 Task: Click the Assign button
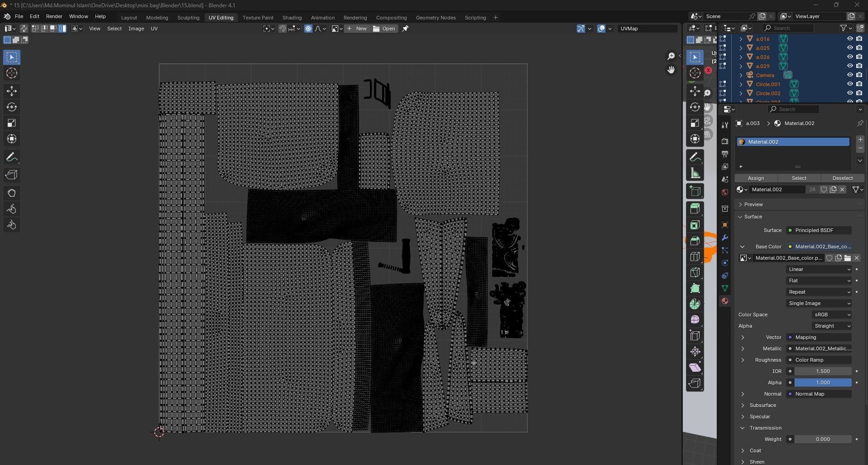pyautogui.click(x=756, y=178)
